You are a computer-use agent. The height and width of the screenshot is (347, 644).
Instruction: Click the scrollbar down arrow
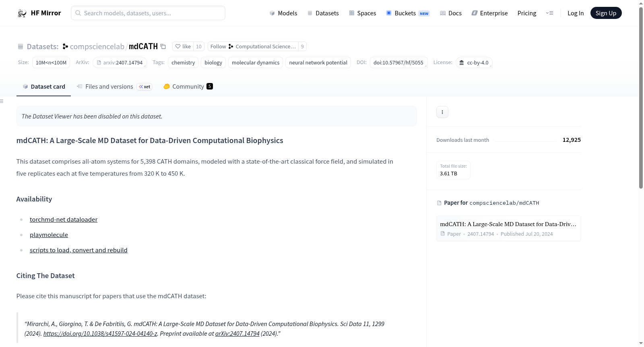click(641, 343)
